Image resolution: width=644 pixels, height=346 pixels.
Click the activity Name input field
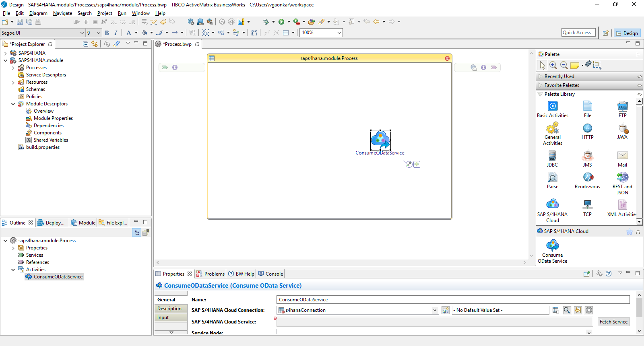point(453,300)
